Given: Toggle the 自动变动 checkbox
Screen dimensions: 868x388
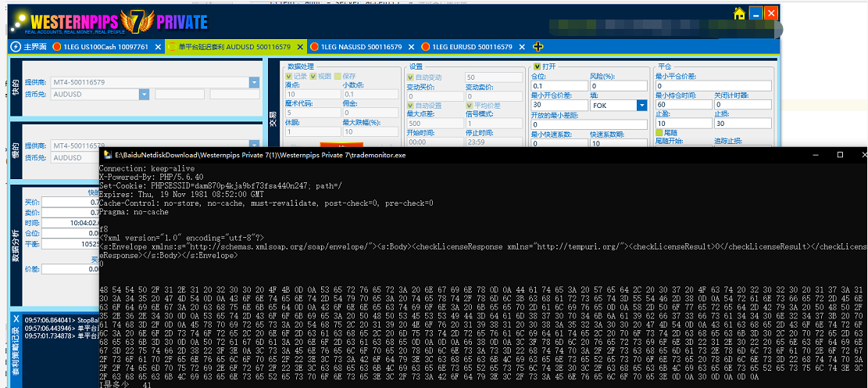Looking at the screenshot, I should (411, 77).
